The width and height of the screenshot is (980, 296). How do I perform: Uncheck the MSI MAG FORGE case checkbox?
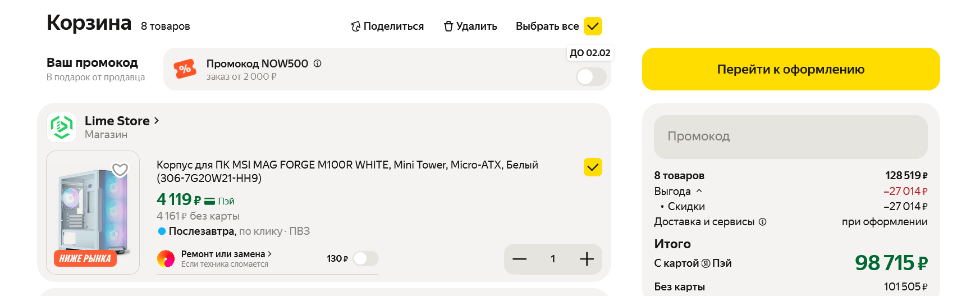tap(593, 167)
